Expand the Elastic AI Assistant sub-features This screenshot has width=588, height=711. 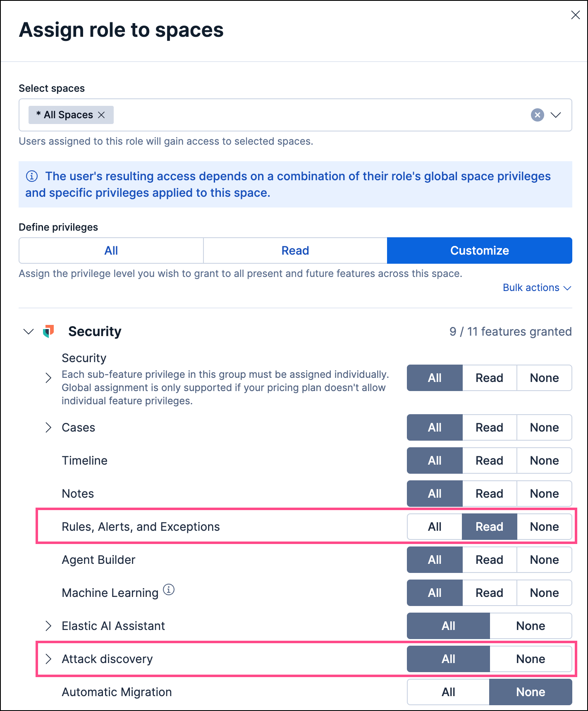48,626
